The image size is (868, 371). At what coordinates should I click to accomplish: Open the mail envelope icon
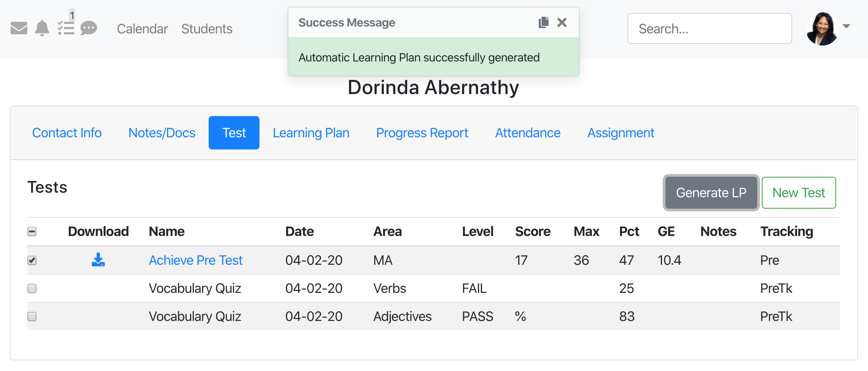(19, 28)
